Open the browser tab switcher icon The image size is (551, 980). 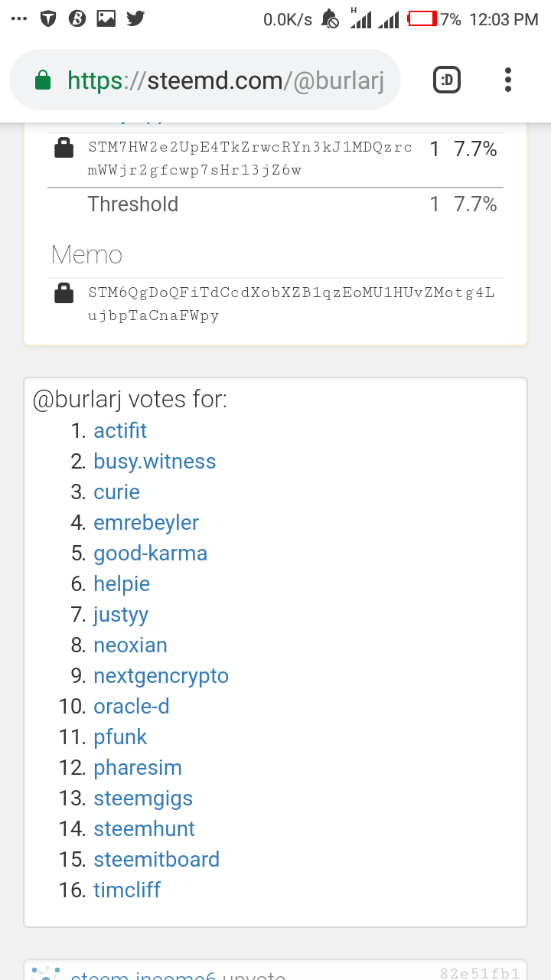(x=447, y=80)
